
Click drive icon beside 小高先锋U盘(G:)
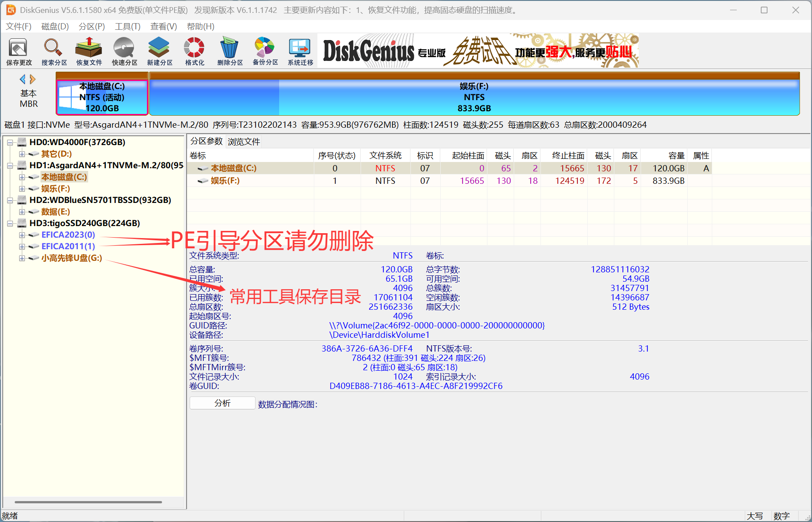[34, 258]
